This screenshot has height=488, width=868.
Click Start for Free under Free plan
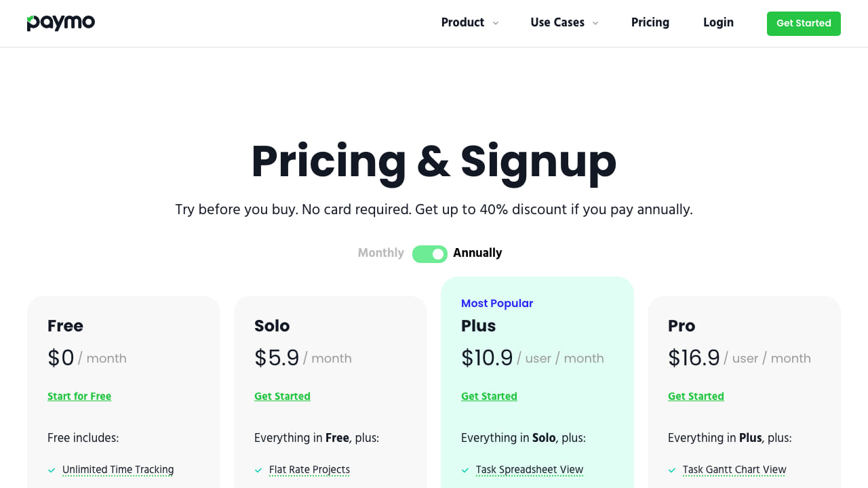pos(79,396)
